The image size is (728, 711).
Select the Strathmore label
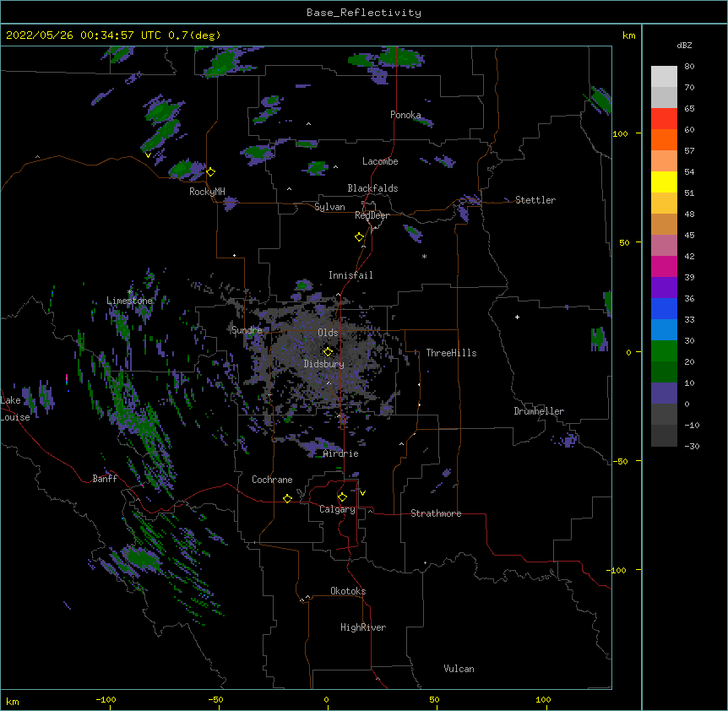436,513
